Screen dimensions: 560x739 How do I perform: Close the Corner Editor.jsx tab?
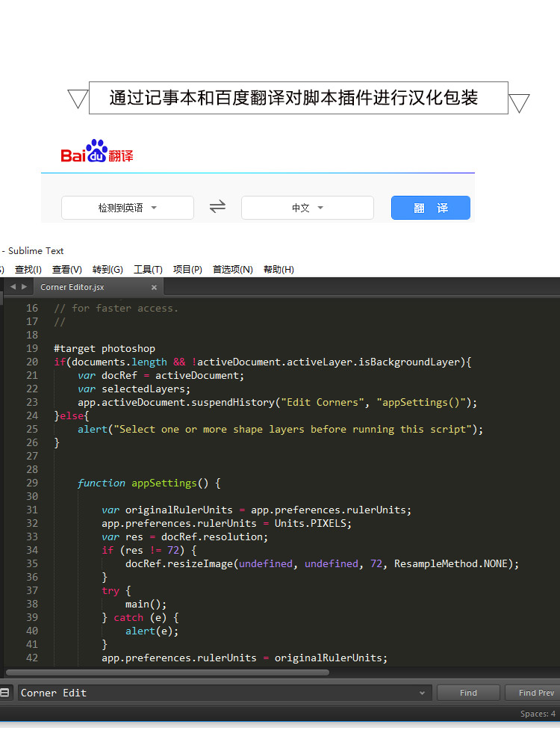pyautogui.click(x=154, y=288)
